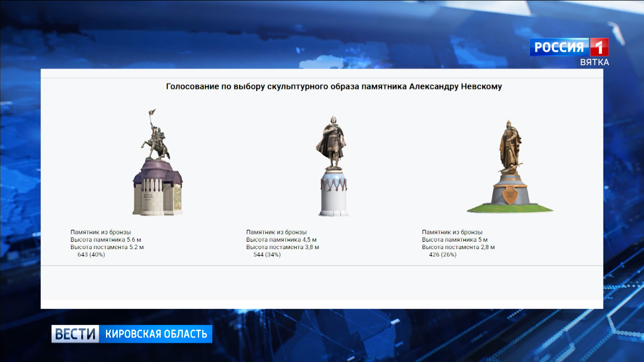Click the Россия 1 channel logo
Screen dimensions: 644x362
[559, 47]
